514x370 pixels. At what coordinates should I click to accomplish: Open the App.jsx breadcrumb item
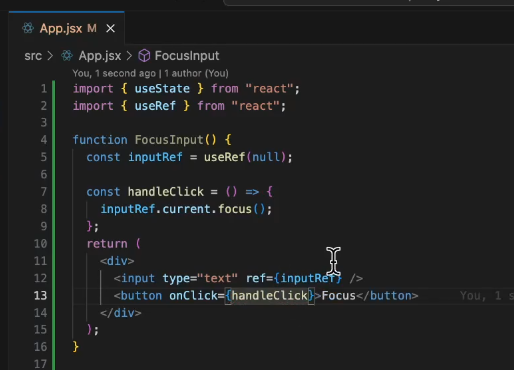(x=100, y=56)
